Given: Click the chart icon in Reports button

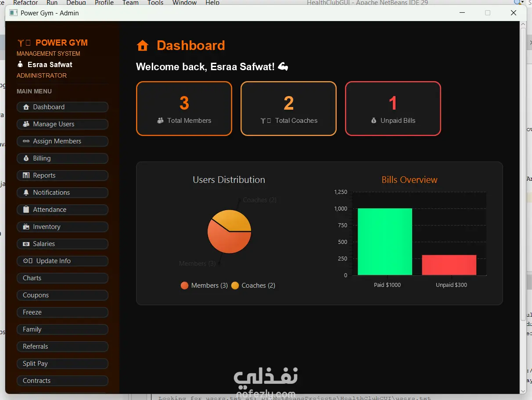Looking at the screenshot, I should coord(26,175).
